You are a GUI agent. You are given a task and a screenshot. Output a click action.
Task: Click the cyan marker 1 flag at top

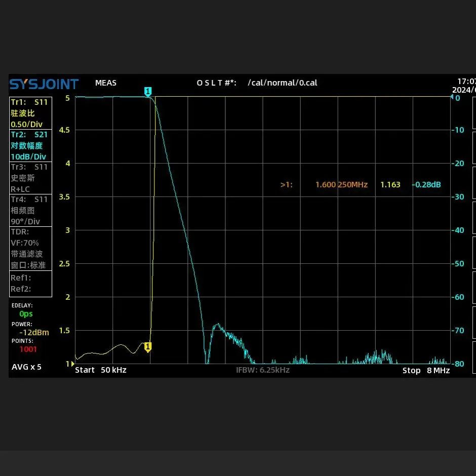[x=148, y=92]
